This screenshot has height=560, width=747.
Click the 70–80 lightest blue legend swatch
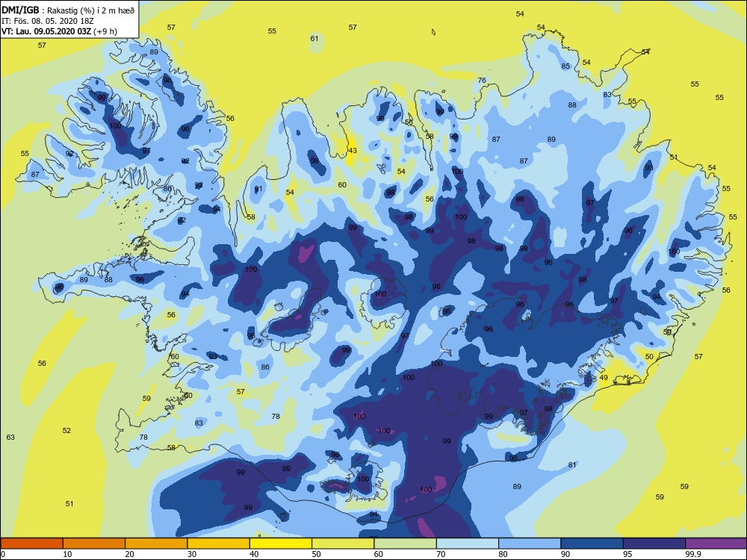[x=468, y=544]
